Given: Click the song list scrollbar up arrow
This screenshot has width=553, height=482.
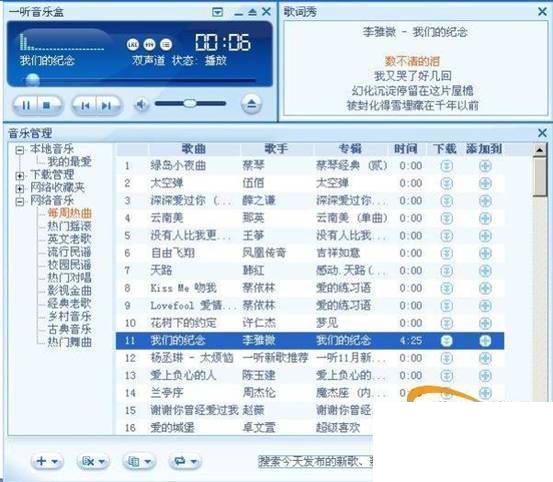Looking at the screenshot, I should 539,150.
